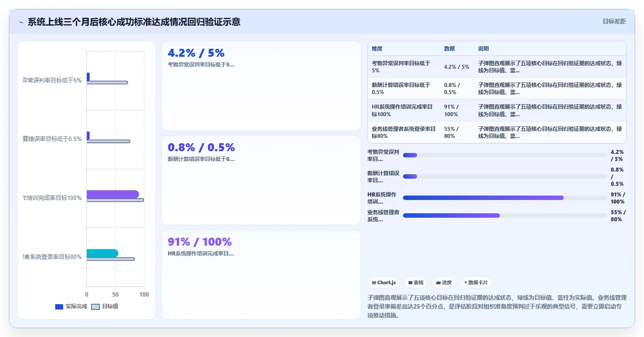Select the 进度 chip
The height and width of the screenshot is (337, 644).
coord(444,282)
